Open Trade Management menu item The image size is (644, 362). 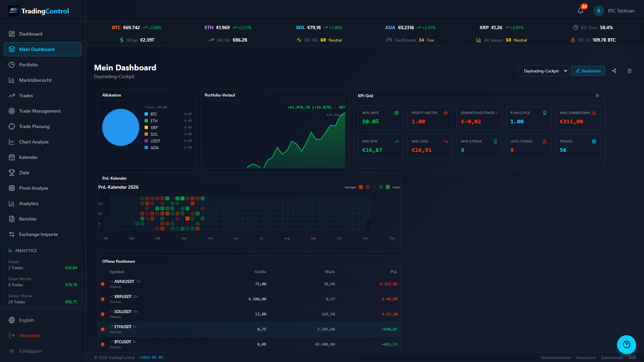click(x=43, y=111)
